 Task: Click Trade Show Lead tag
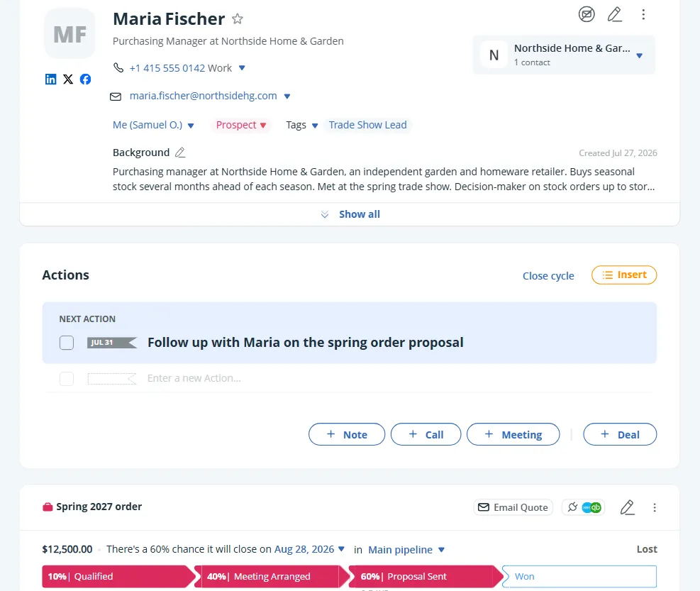[368, 125]
